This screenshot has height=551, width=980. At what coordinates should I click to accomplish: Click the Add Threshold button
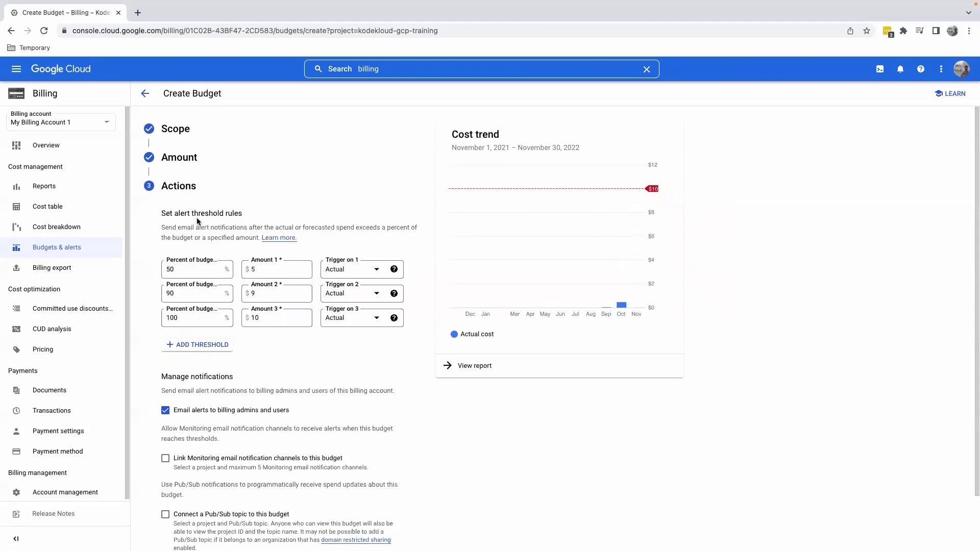tap(197, 345)
